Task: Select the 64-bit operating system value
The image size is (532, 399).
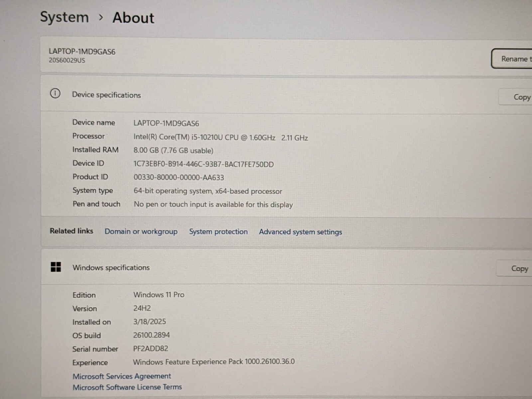Action: 208,191
